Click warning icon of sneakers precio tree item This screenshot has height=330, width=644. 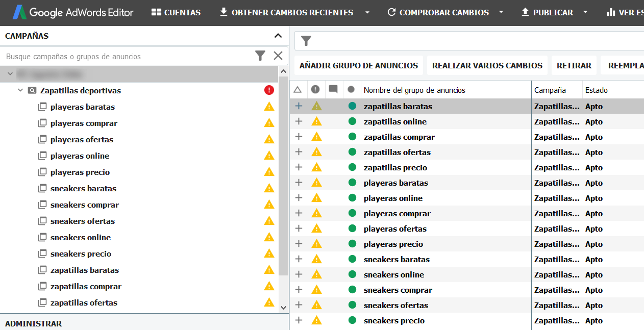(269, 253)
